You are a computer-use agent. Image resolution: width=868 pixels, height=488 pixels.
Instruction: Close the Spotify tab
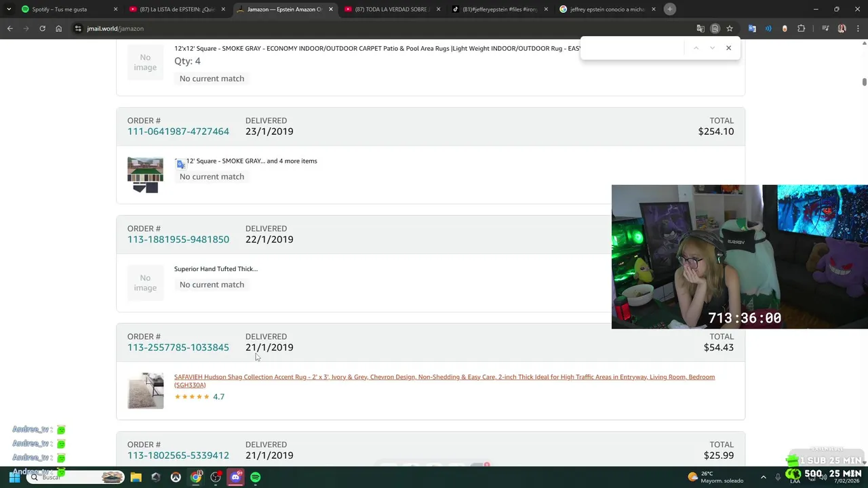click(115, 9)
